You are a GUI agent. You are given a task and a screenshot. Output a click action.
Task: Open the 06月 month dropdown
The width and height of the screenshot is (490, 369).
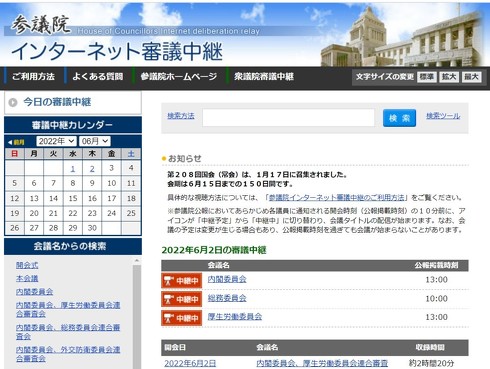point(95,141)
